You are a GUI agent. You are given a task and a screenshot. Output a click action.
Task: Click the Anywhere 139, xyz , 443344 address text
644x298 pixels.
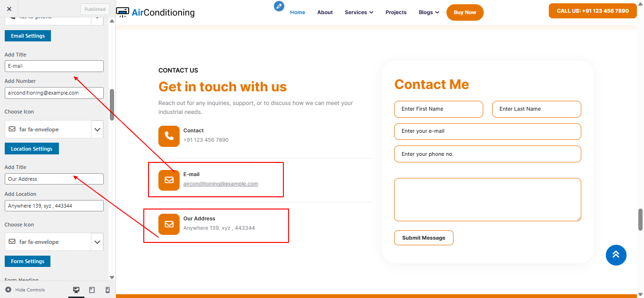coord(219,228)
